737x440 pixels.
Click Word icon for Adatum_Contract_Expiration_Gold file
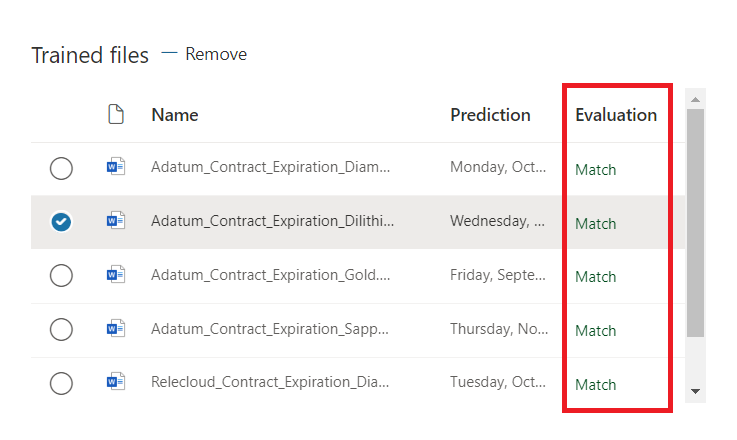tap(116, 275)
